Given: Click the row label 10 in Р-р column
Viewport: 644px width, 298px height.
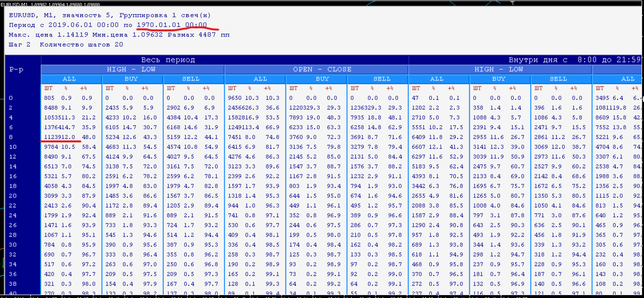Looking at the screenshot, I should coord(12,147).
